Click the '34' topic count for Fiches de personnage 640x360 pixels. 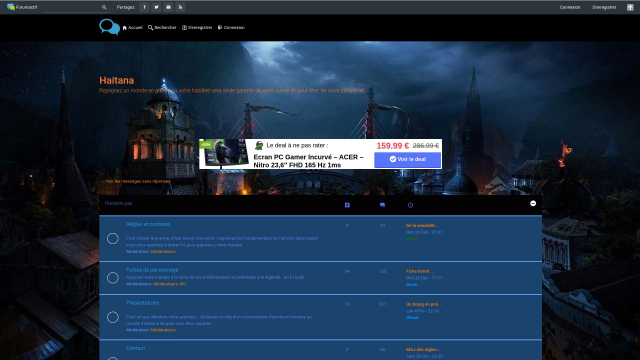(x=347, y=271)
